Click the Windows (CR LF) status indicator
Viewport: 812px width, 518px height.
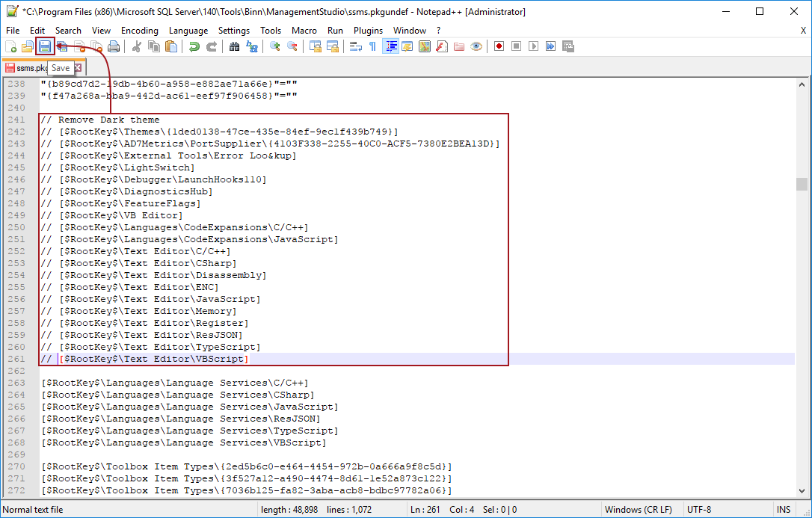pos(639,509)
